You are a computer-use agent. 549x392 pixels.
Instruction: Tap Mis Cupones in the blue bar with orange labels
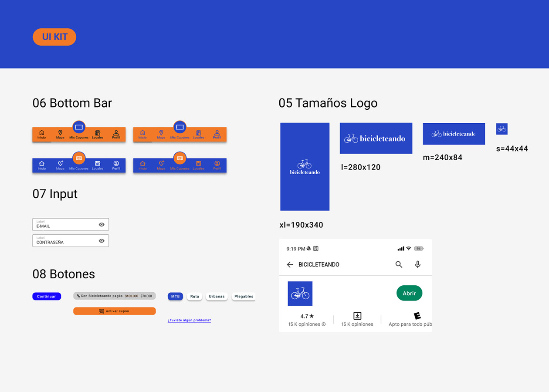click(x=180, y=162)
